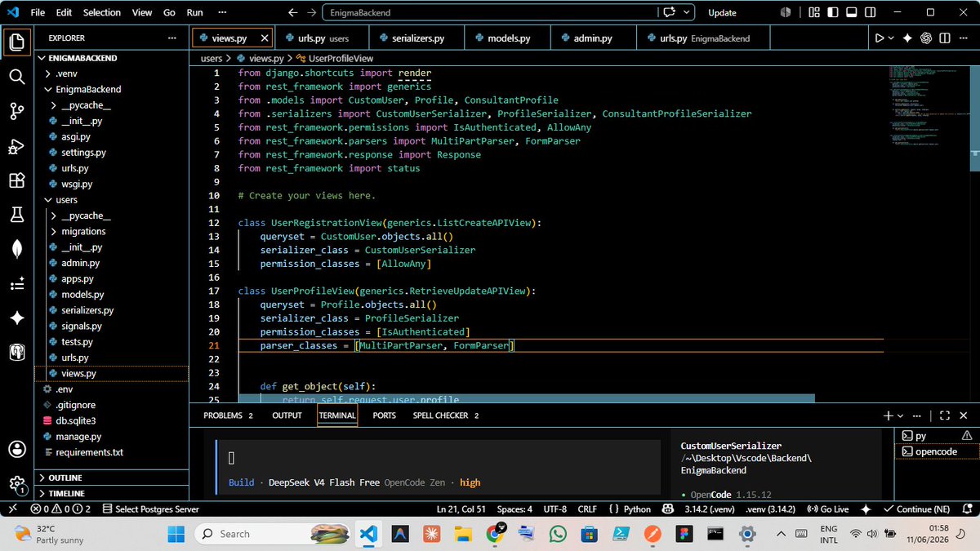Switch to the admin.py tab
Viewport: 980px width, 551px height.
[x=592, y=38]
